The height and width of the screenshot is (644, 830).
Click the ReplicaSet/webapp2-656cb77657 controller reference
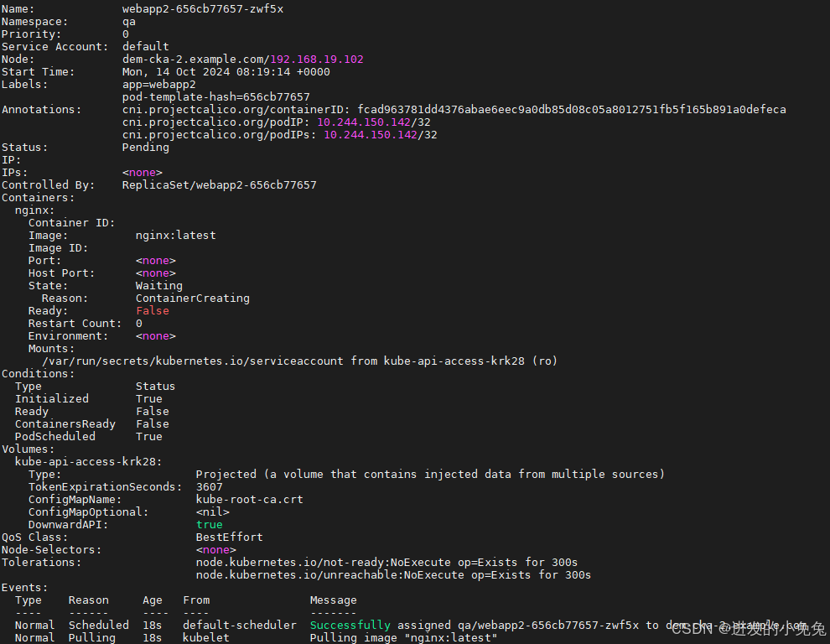click(219, 184)
